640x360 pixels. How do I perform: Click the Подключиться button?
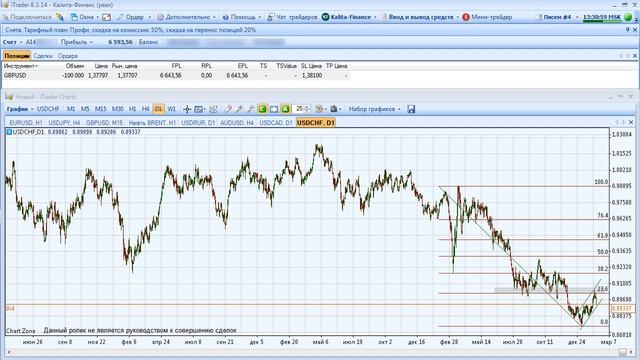click(x=27, y=17)
